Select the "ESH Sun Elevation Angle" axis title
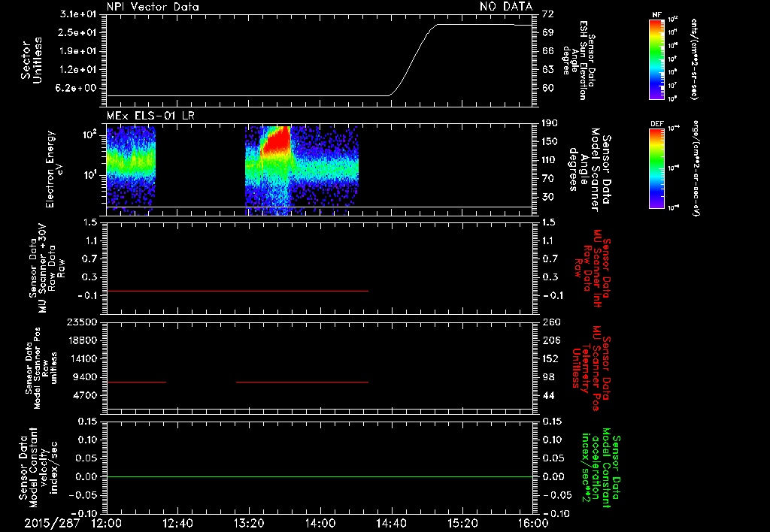770x532 pixels. 578,60
